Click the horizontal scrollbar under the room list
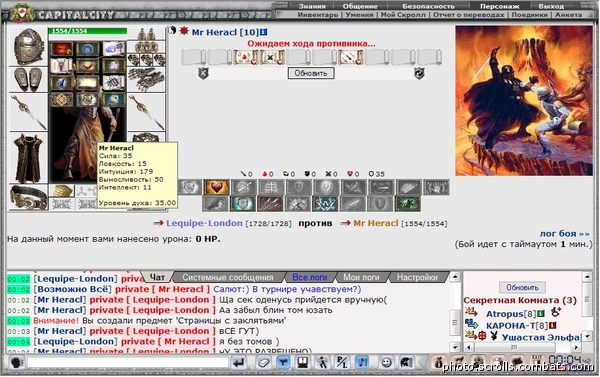Viewport: 600px width, 377px height. click(522, 347)
